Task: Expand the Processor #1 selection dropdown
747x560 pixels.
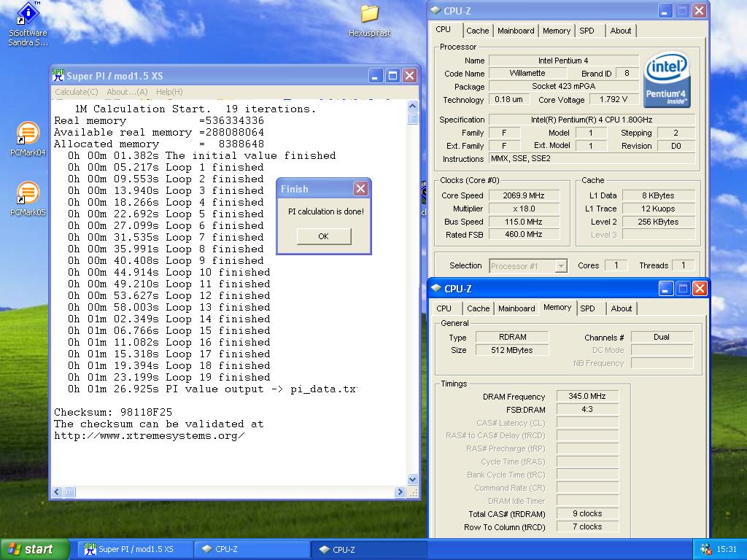Action: [561, 265]
